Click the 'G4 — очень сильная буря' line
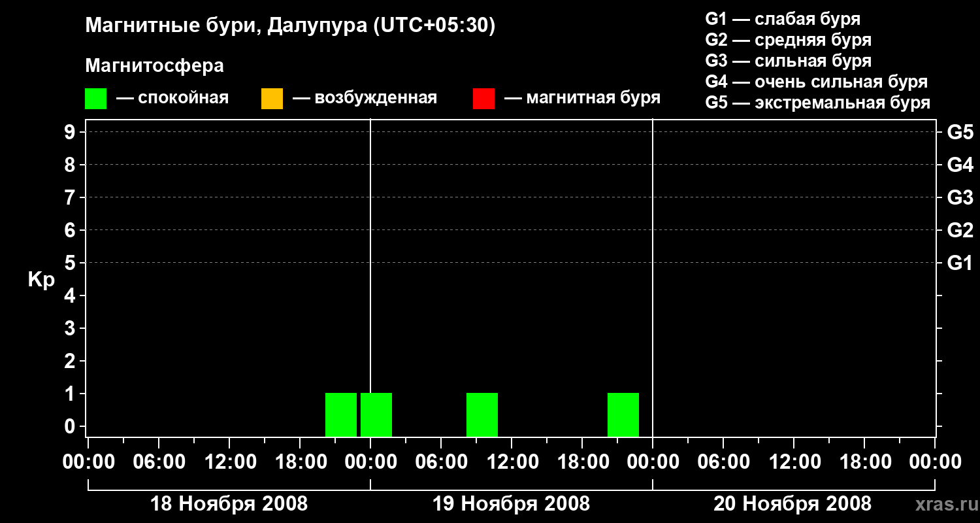The image size is (980, 523). (x=816, y=82)
